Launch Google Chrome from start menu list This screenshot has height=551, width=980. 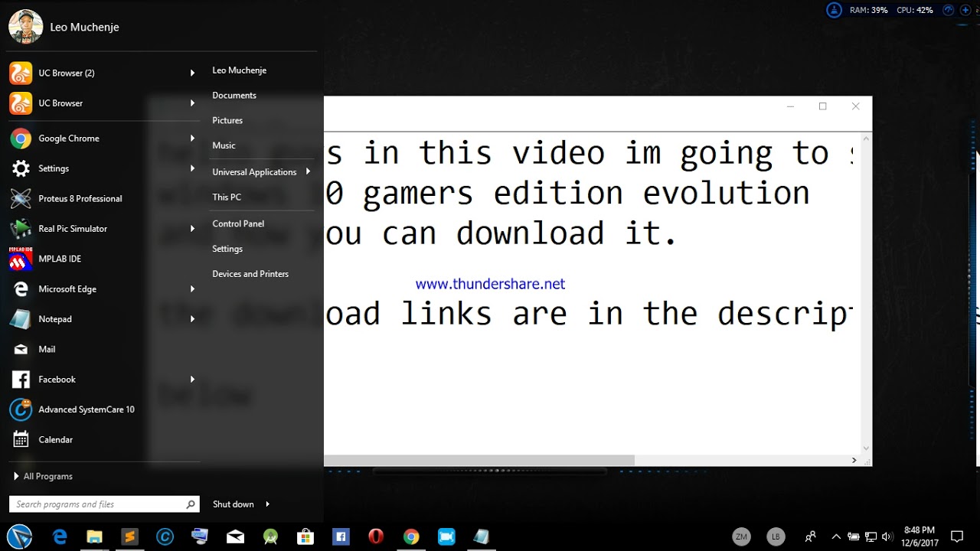[x=103, y=139]
